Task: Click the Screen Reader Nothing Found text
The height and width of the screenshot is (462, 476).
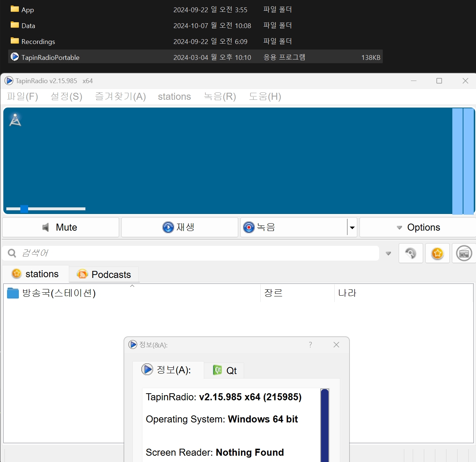Action: [215, 452]
